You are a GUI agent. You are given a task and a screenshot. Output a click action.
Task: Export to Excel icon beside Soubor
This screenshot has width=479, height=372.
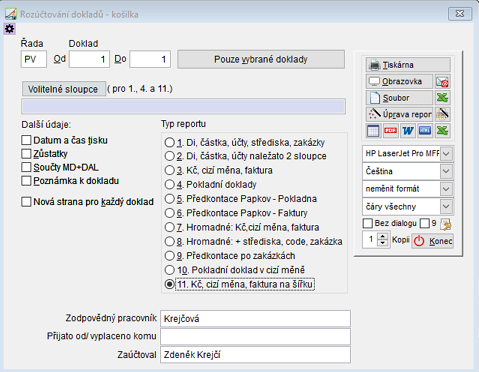(442, 98)
